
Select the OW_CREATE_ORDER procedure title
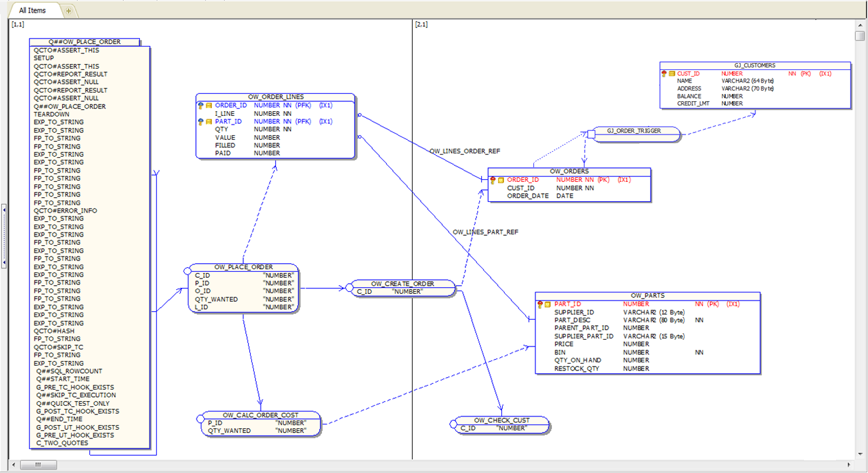click(403, 284)
